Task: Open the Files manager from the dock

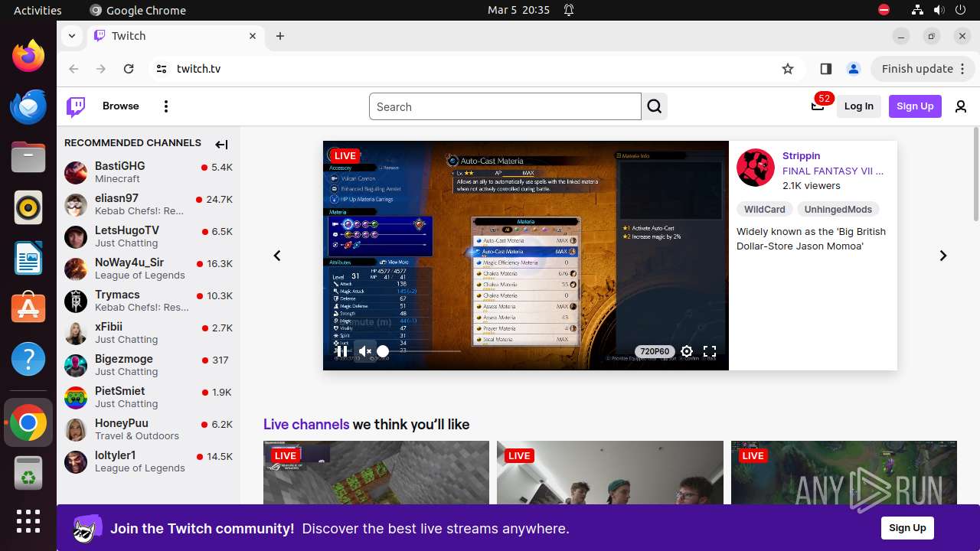Action: 28,157
